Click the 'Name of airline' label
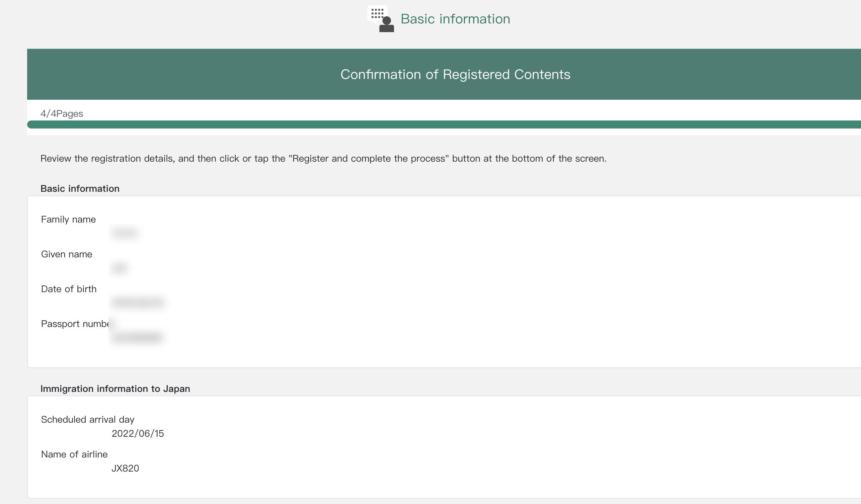The image size is (861, 504). click(74, 454)
